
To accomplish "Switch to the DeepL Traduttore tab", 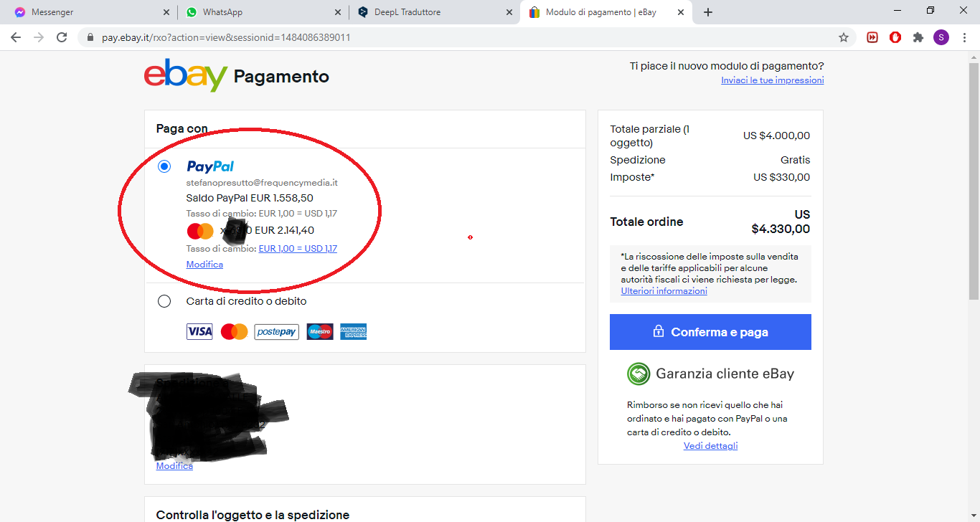I will coord(434,12).
